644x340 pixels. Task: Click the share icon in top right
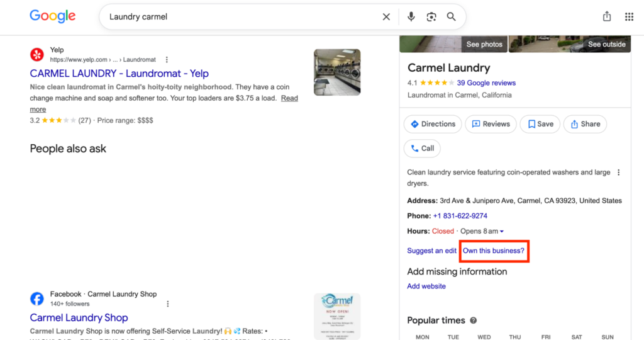[x=607, y=16]
